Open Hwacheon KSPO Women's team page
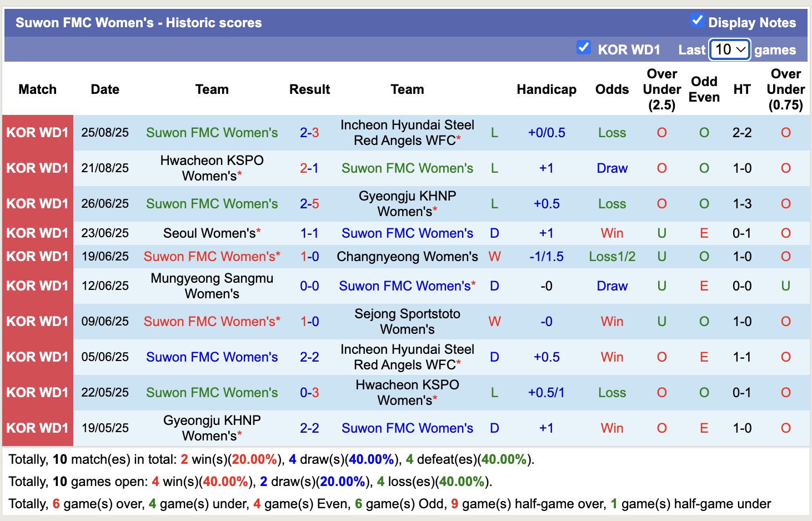The image size is (812, 521). 212,168
